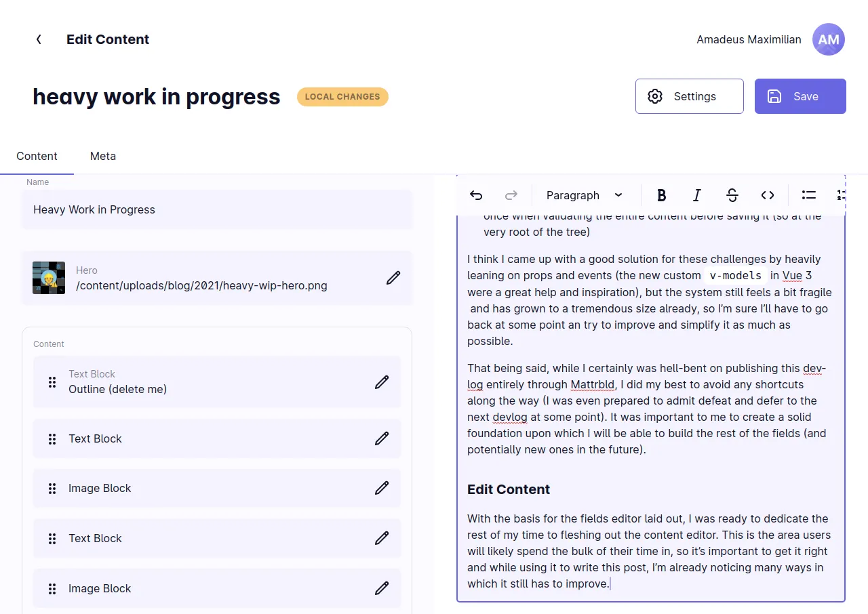The height and width of the screenshot is (614, 868).
Task: Click the drag handle of the first Image Block
Action: (x=52, y=488)
